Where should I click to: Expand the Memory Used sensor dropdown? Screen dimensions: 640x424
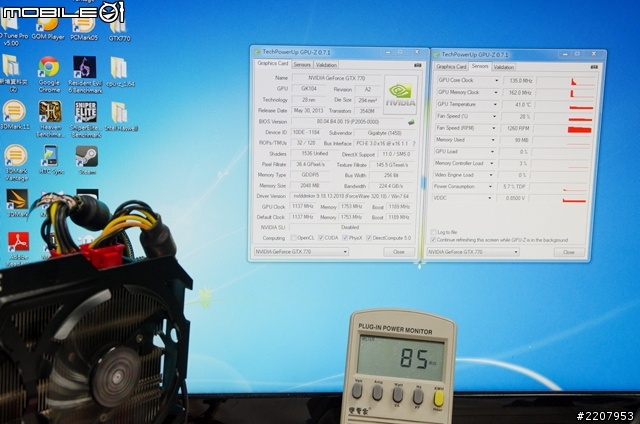[493, 140]
